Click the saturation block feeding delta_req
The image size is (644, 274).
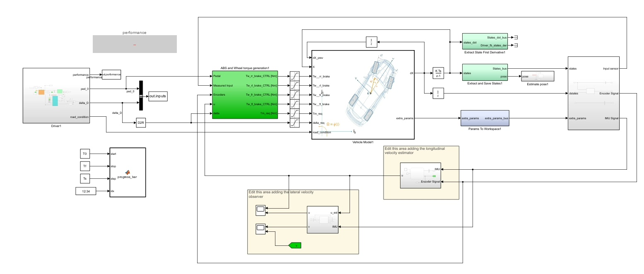(295, 123)
